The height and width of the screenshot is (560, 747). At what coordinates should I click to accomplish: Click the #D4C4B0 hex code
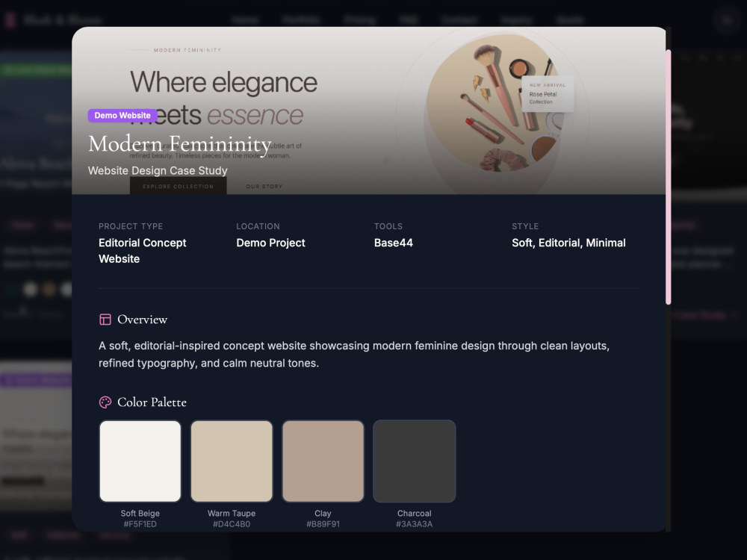pos(232,524)
